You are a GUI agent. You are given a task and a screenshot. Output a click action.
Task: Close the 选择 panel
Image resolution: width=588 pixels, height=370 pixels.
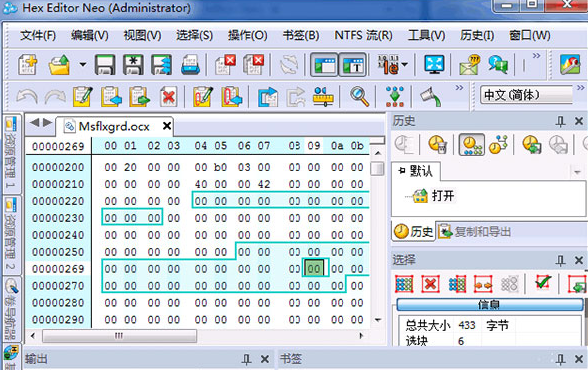[579, 260]
